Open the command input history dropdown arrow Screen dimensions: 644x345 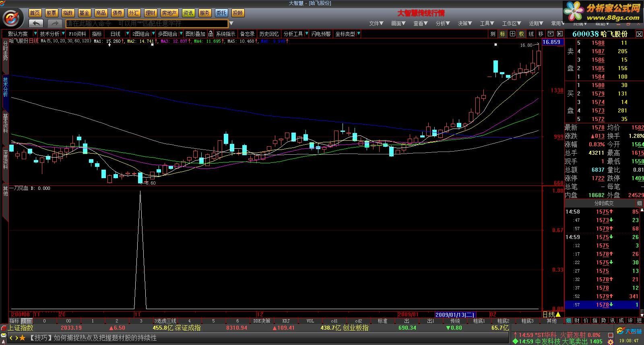click(x=231, y=23)
